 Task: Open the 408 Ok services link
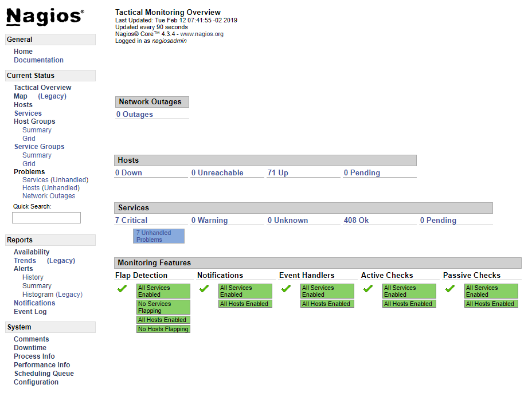point(356,221)
